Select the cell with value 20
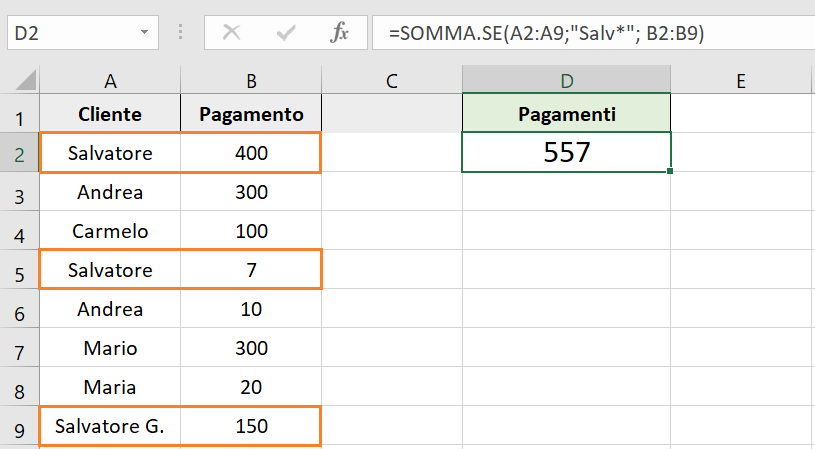The width and height of the screenshot is (815, 449). coord(251,387)
